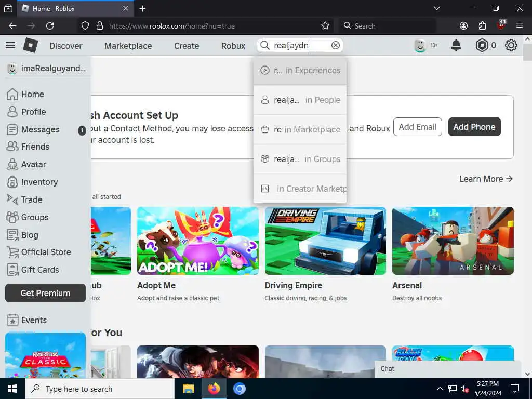Open the Marketplace tab

pyautogui.click(x=128, y=46)
